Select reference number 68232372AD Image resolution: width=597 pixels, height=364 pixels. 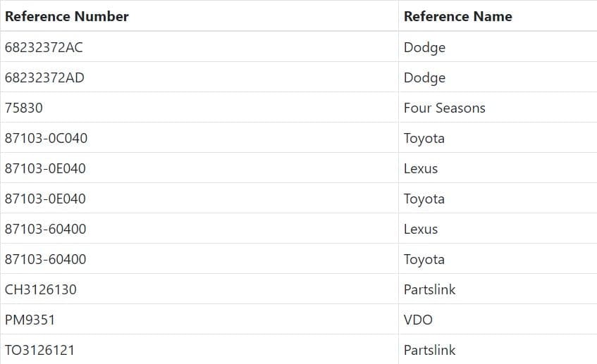[x=44, y=78]
